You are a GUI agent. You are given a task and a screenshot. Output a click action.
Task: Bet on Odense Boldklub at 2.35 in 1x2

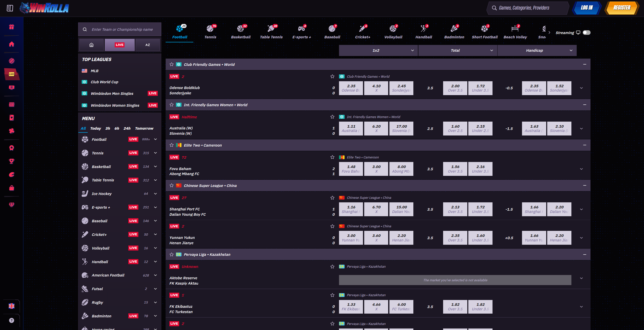tap(351, 88)
